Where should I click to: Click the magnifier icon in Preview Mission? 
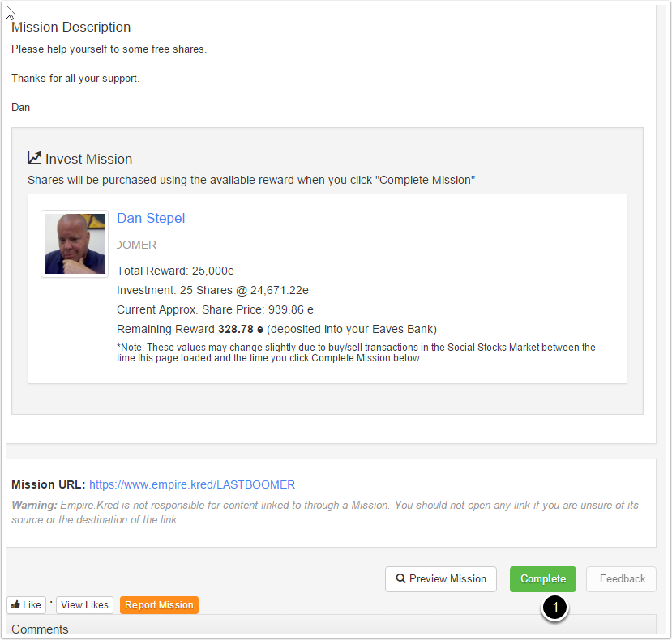(x=400, y=579)
